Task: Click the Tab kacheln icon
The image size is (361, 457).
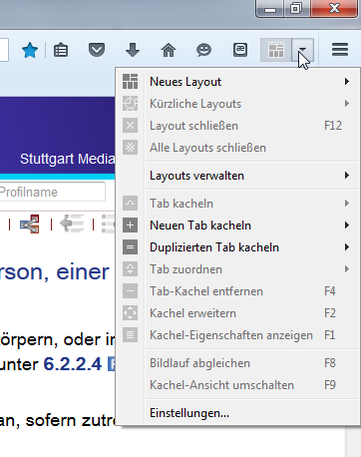Action: pyautogui.click(x=130, y=203)
